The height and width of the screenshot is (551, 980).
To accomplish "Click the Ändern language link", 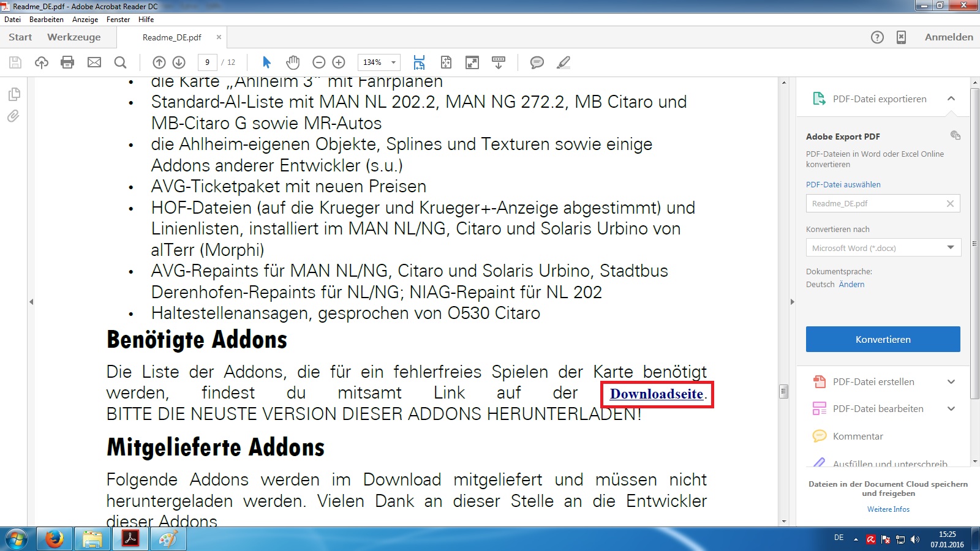I will tap(851, 285).
